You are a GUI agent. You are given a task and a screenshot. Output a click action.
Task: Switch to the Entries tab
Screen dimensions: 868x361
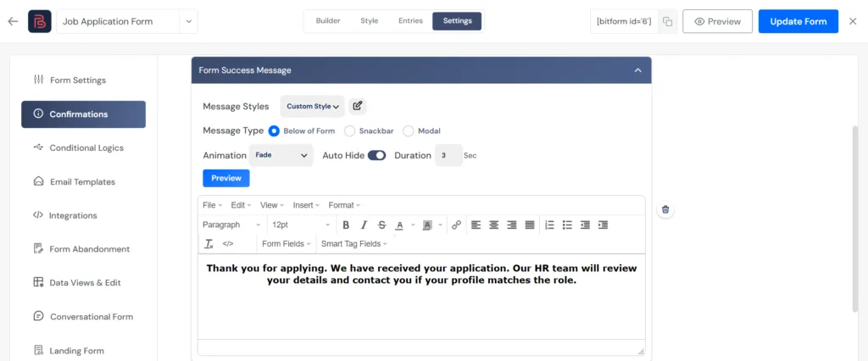(411, 21)
